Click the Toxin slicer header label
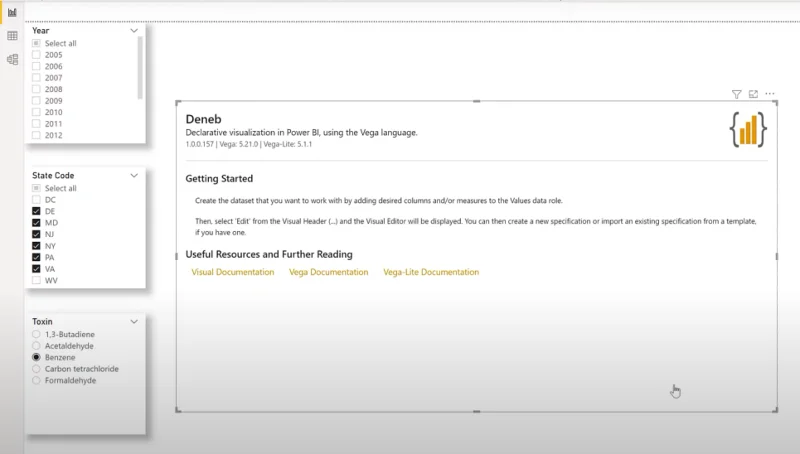Viewport: 800px width, 454px height. pos(42,321)
